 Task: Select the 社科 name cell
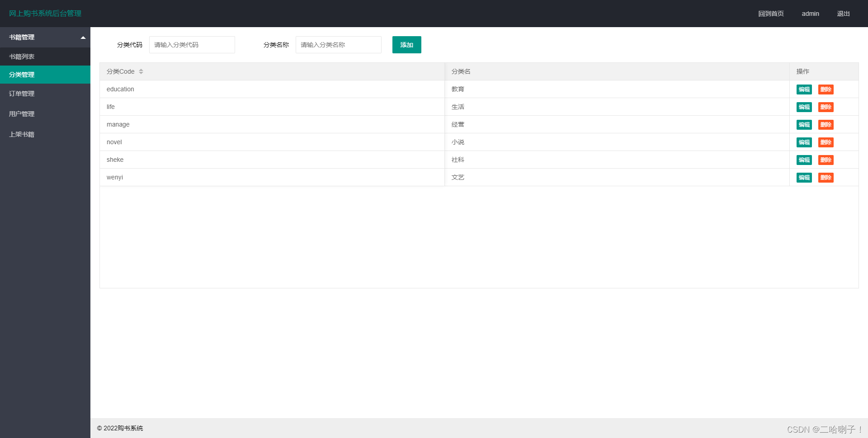tap(617, 160)
